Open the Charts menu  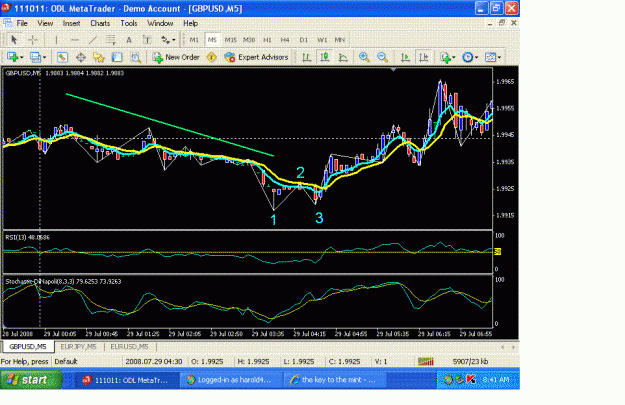click(100, 24)
